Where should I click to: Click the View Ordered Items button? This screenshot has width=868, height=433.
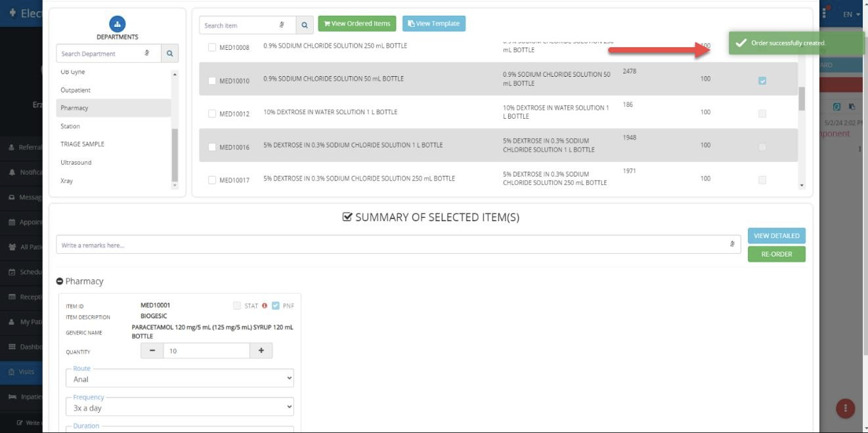[357, 24]
